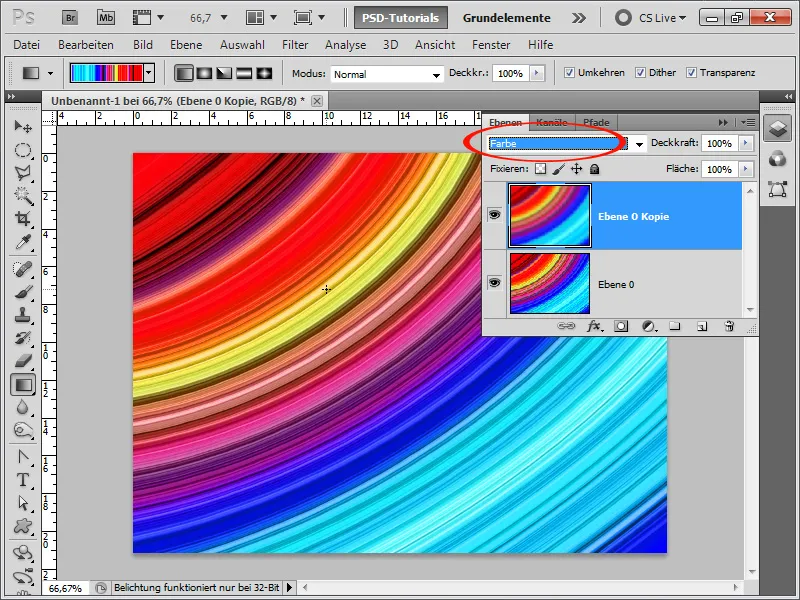This screenshot has height=600, width=800.
Task: Select the Brush tool
Action: click(x=23, y=292)
